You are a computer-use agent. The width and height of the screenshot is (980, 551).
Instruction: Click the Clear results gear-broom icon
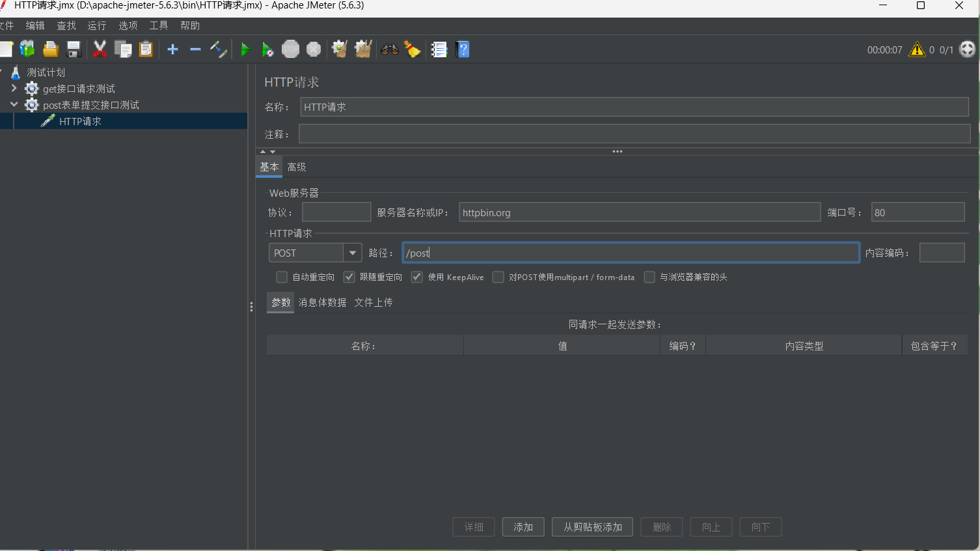[339, 49]
